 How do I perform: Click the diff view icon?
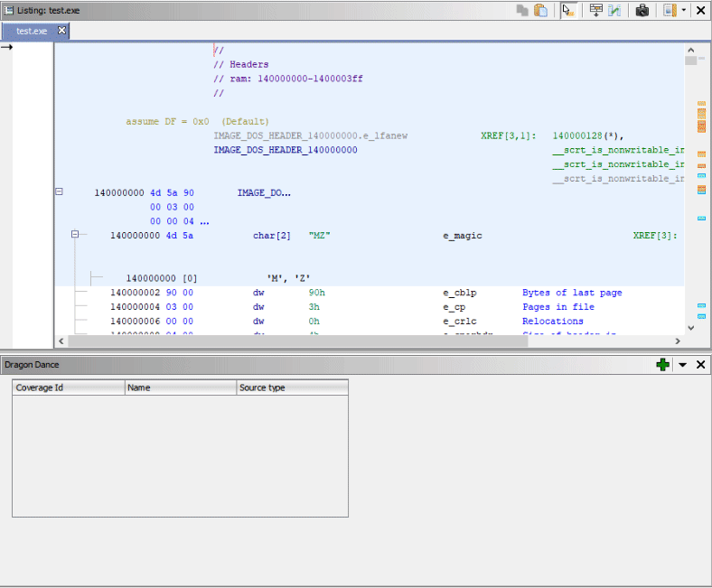pos(614,10)
